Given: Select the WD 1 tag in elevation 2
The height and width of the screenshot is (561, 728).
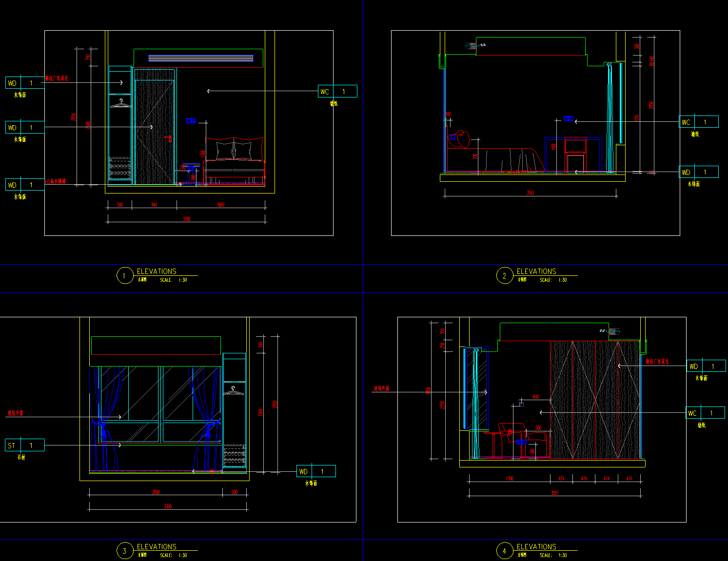Looking at the screenshot, I should [x=699, y=172].
